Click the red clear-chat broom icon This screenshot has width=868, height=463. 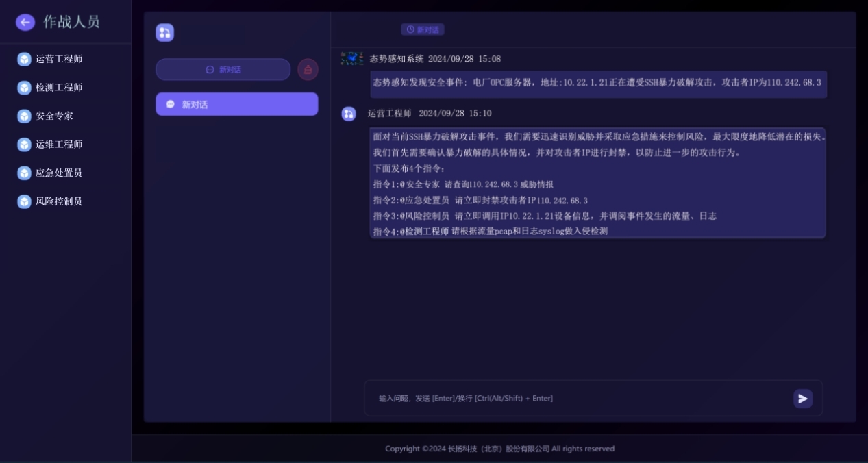308,68
